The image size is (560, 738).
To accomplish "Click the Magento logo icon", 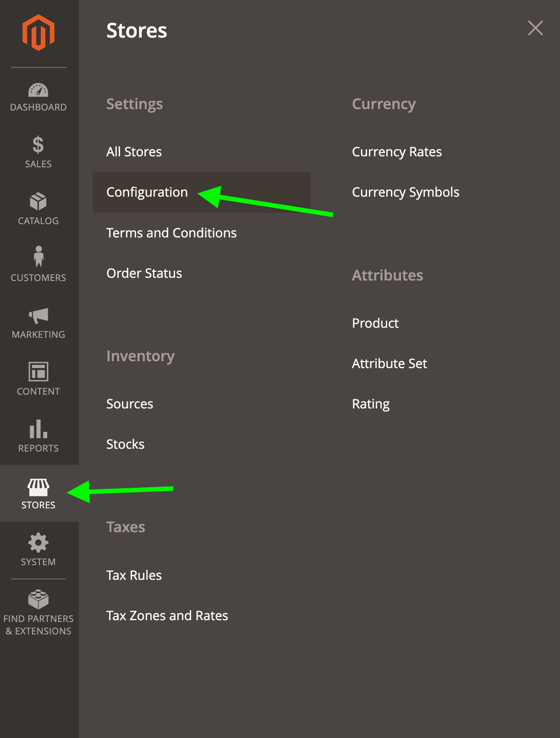I will tap(38, 33).
